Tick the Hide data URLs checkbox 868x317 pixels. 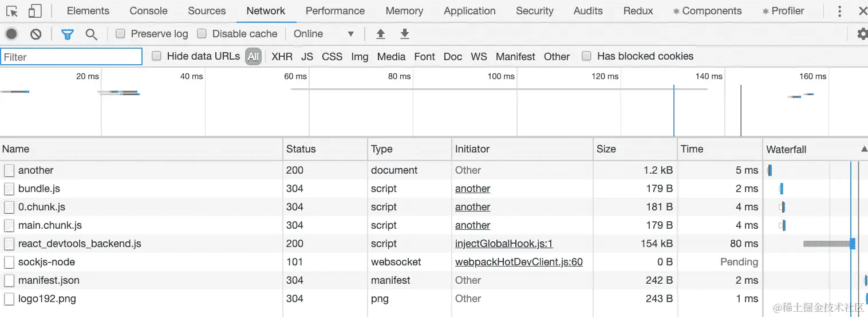(156, 56)
